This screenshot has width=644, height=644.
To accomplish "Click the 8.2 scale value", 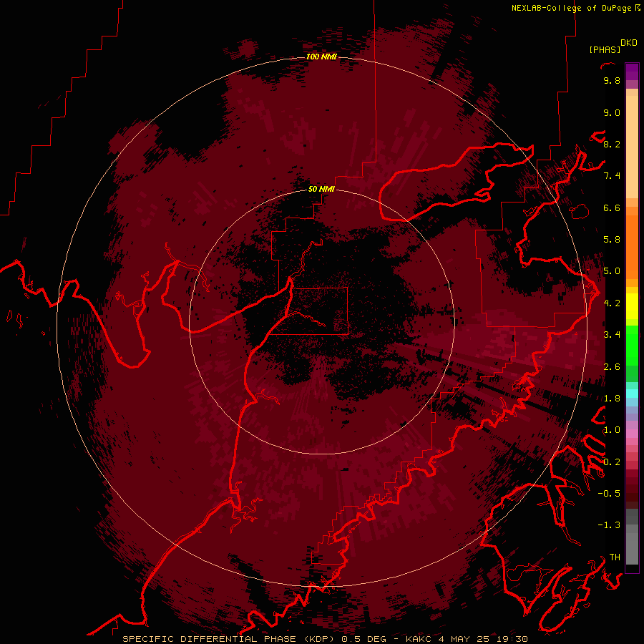I will [x=612, y=144].
